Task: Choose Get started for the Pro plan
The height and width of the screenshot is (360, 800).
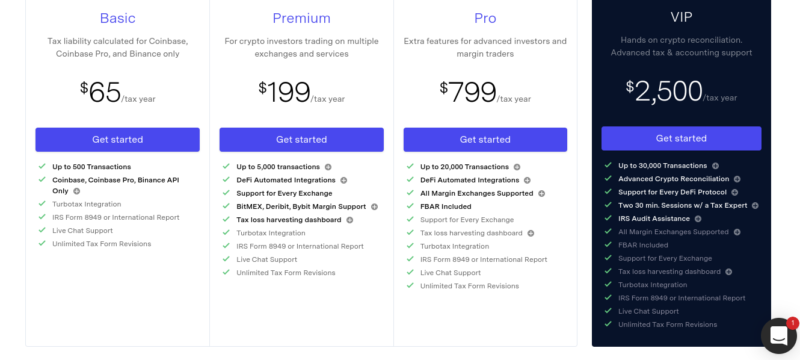Action: pos(485,140)
